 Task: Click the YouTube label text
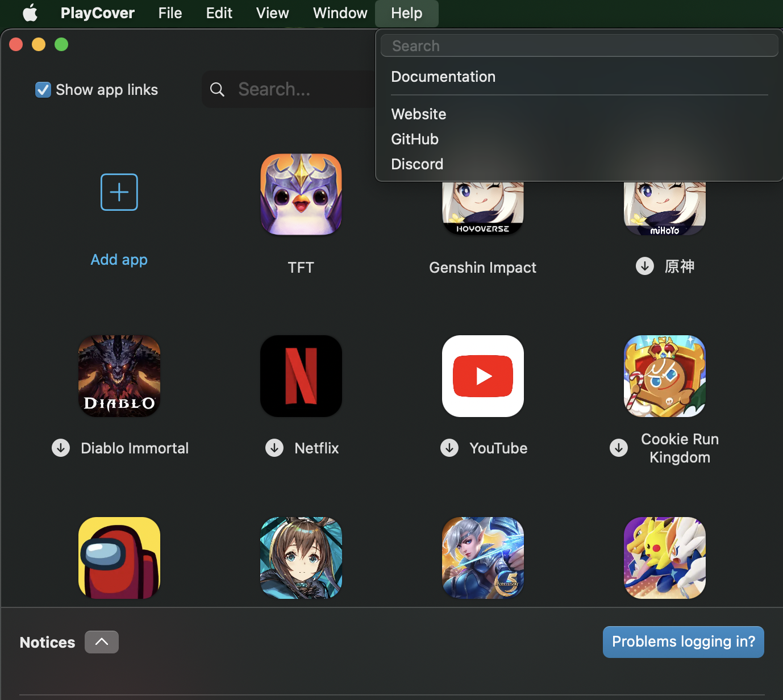498,448
